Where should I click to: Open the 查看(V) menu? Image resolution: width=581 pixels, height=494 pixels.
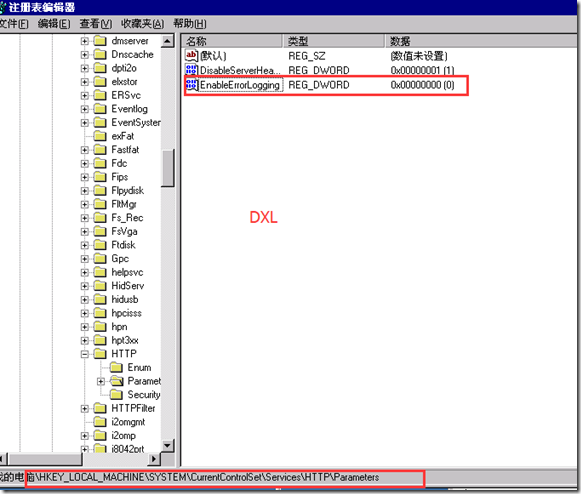tap(96, 24)
